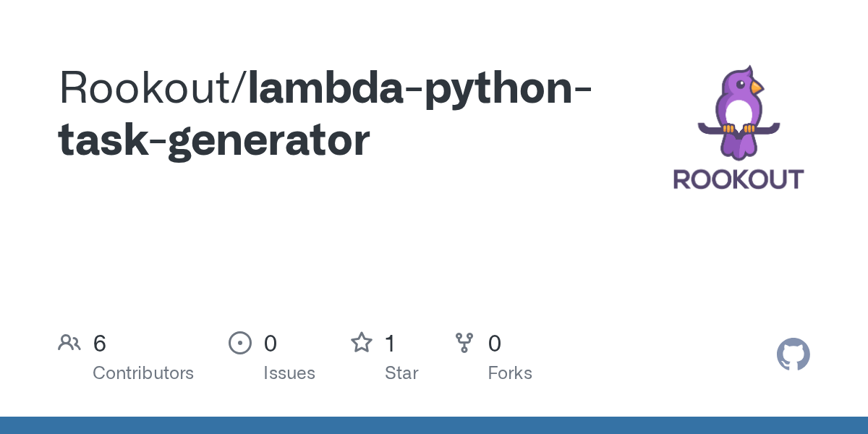Click the contributor count number 6
The height and width of the screenshot is (434, 868).
(x=100, y=344)
